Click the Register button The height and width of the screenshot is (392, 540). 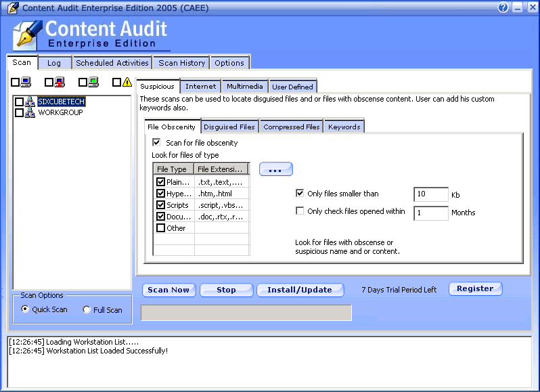(x=475, y=288)
